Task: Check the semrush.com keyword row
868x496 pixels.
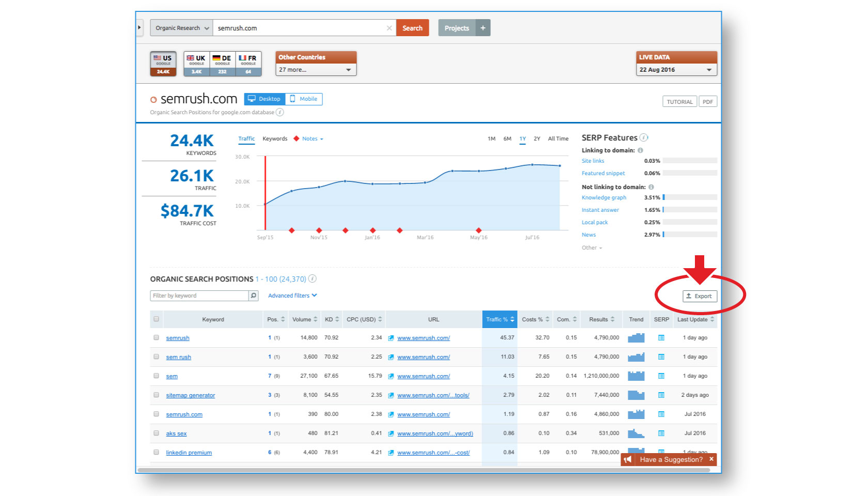Action: 156,414
